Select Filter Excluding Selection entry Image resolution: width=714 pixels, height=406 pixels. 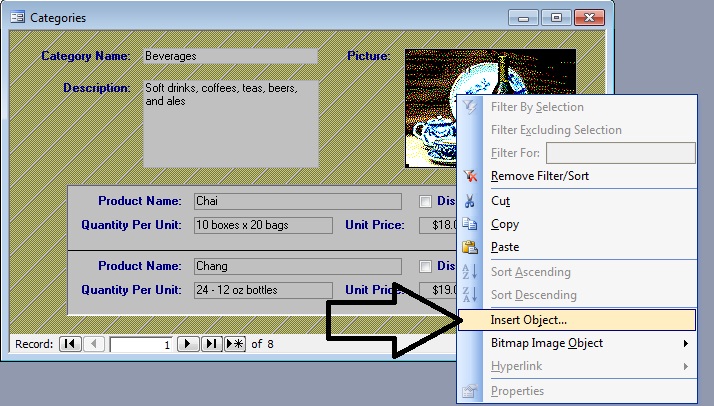coord(577,130)
